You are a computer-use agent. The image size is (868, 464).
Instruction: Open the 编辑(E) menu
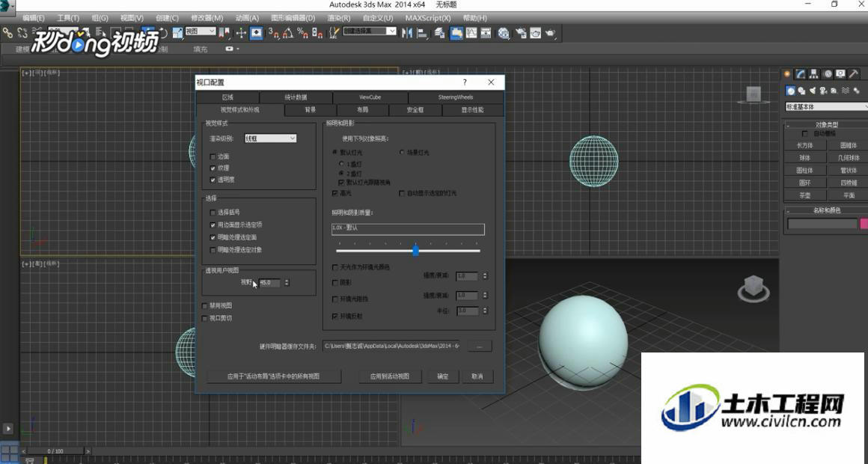33,18
